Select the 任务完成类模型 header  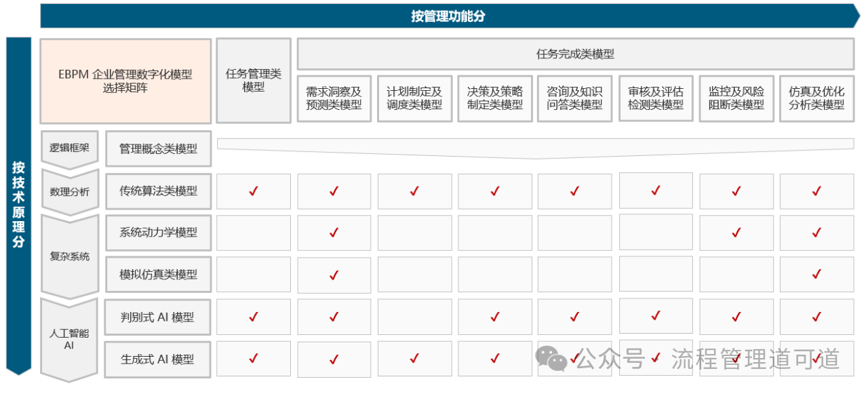575,54
